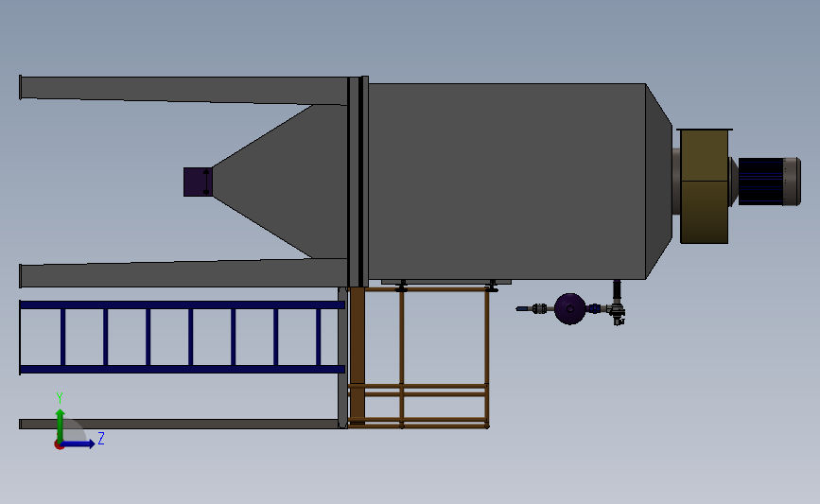The image size is (820, 504).
Task: Select the dark blue ladder
Action: (x=182, y=338)
